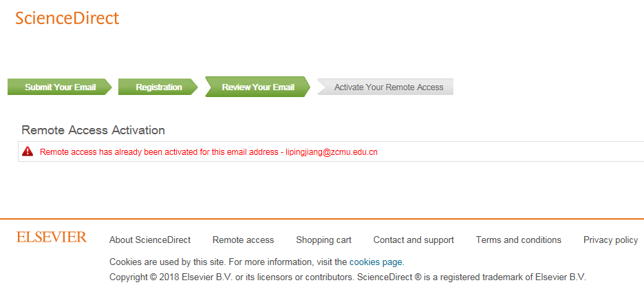
Task: Click the Remote Access Activation heading
Action: point(94,130)
